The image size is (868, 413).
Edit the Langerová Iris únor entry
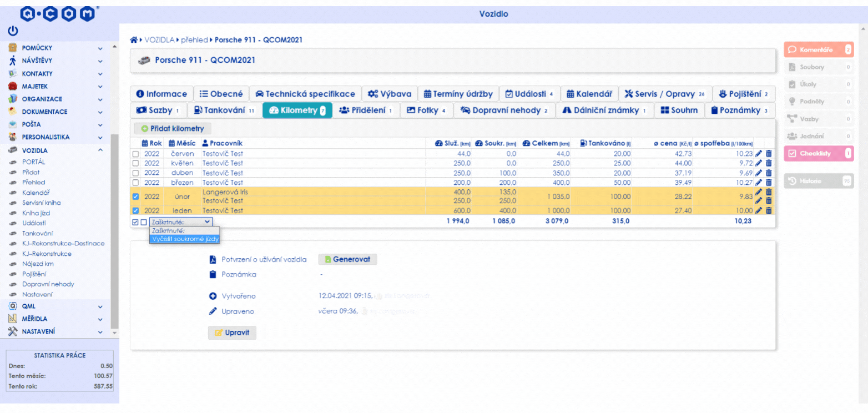click(759, 192)
